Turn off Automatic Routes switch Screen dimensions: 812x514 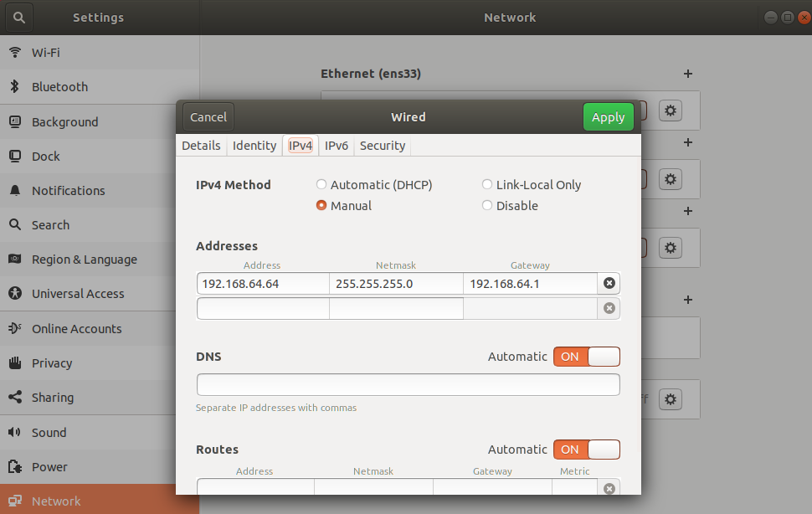[586, 450]
